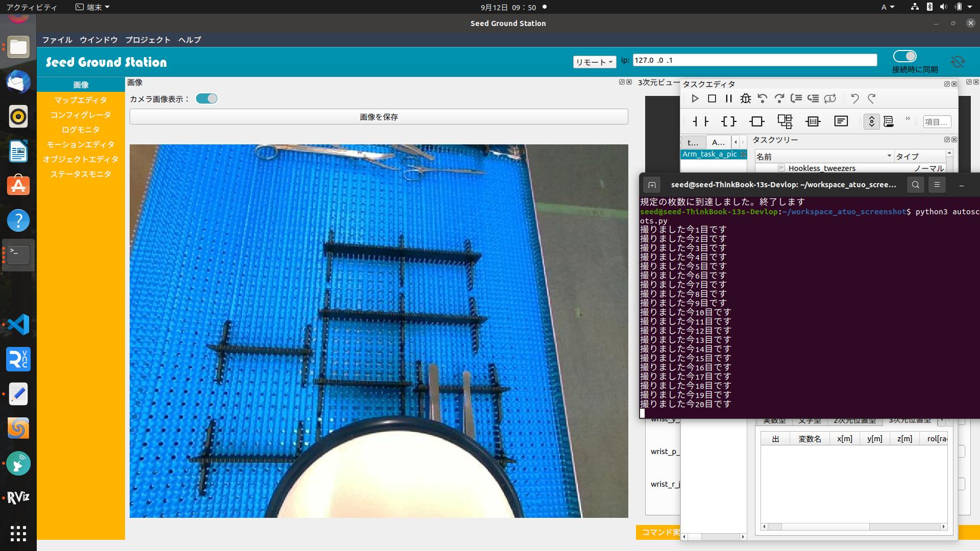
Task: Insert the parallel-bars node icon
Action: point(701,121)
